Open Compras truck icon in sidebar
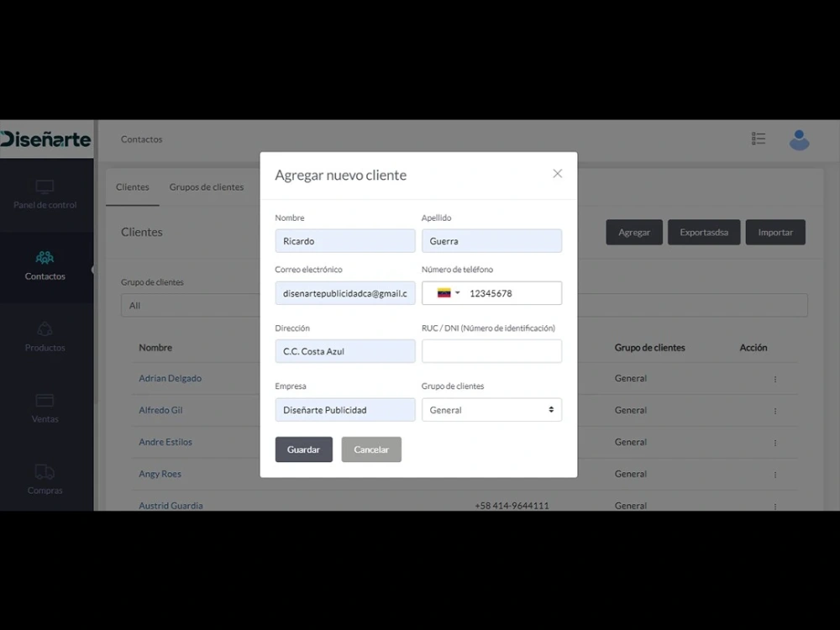Viewport: 840px width, 630px height. tap(45, 472)
